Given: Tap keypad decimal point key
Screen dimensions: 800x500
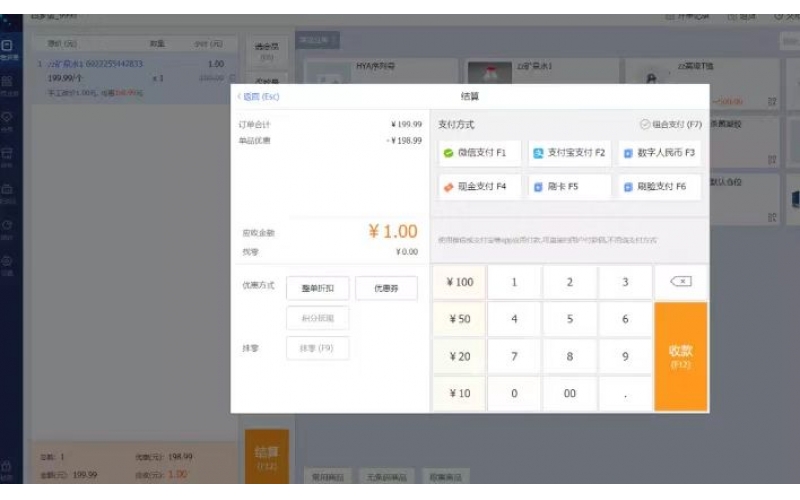Looking at the screenshot, I should [626, 393].
